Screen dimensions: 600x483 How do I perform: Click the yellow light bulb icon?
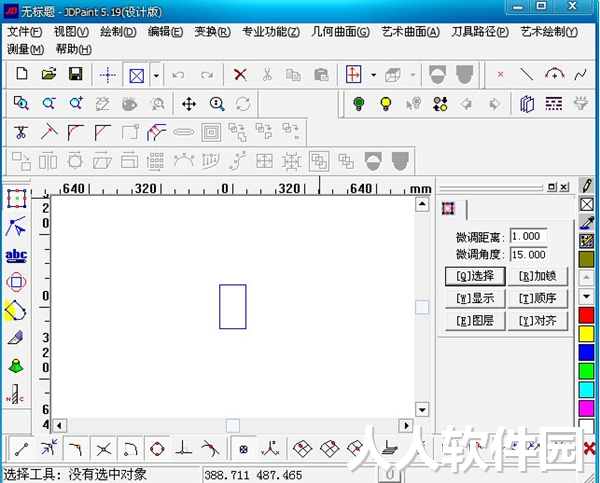(x=386, y=104)
